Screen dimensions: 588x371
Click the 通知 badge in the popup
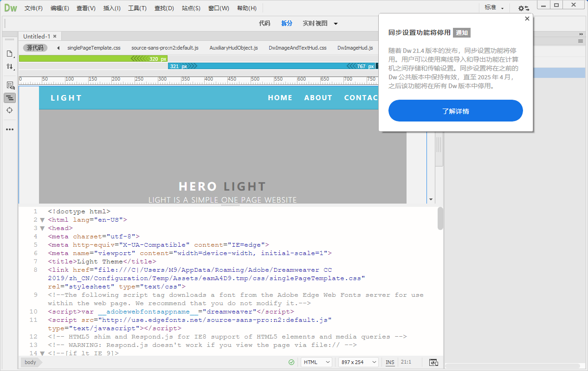click(462, 32)
